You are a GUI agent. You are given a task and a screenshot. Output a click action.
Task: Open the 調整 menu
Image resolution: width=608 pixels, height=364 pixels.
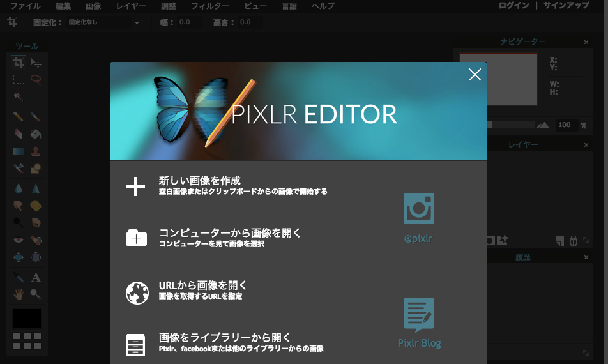pyautogui.click(x=169, y=6)
